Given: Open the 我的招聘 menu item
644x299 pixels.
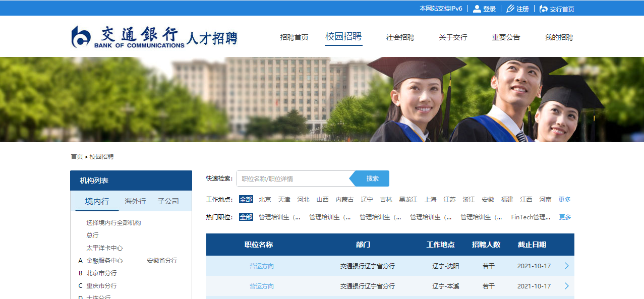Looking at the screenshot, I should (559, 37).
